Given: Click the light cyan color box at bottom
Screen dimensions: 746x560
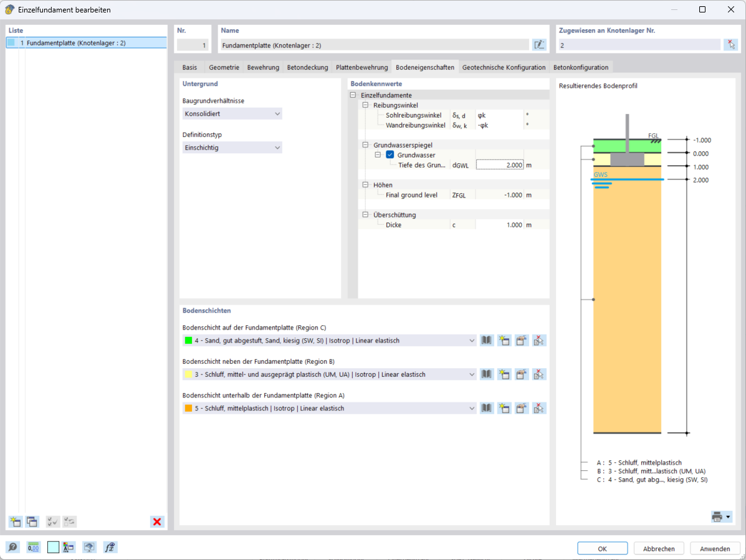Looking at the screenshot, I should tap(54, 547).
